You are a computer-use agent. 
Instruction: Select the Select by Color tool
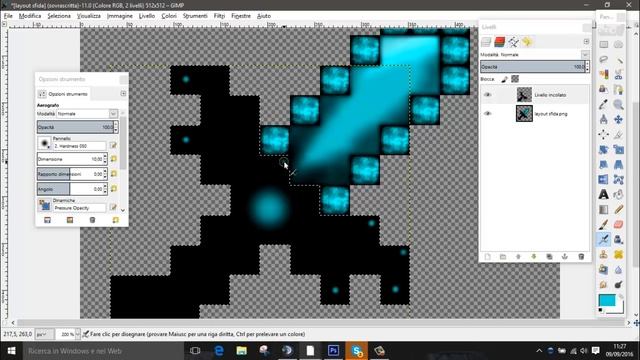coord(604,74)
